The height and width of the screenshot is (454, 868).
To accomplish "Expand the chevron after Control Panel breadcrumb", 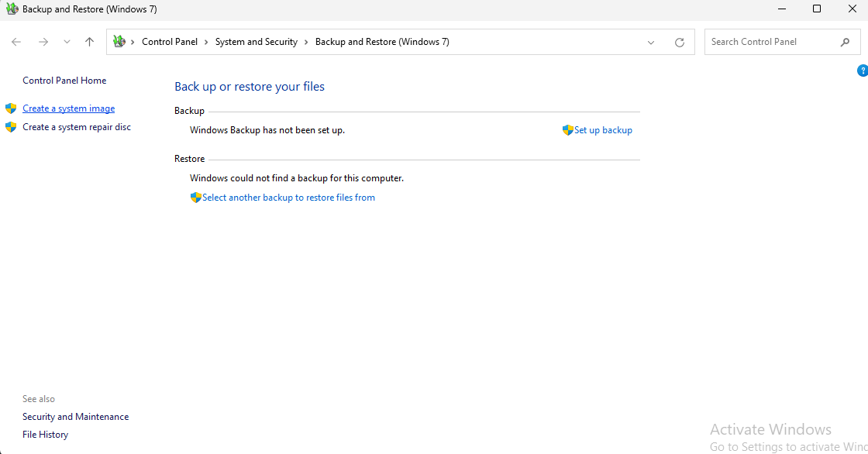I will (x=206, y=42).
